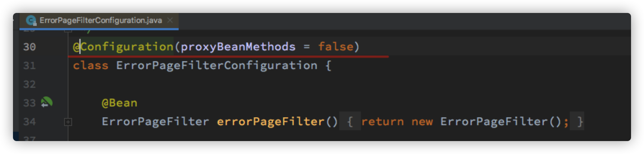This screenshot has width=644, height=154.
Task: Click the ErrorPageFilter return type
Action: [155, 122]
